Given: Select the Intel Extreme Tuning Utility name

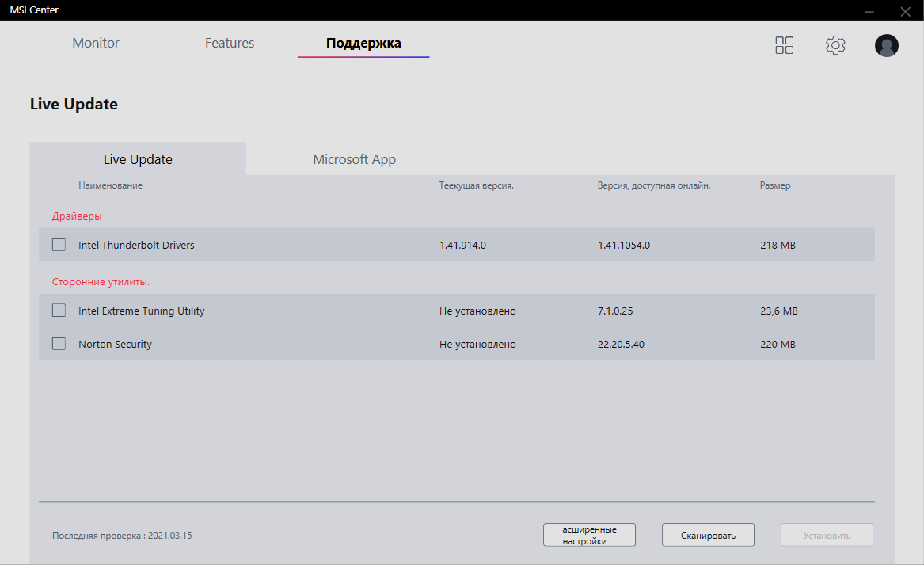Looking at the screenshot, I should click(x=142, y=311).
